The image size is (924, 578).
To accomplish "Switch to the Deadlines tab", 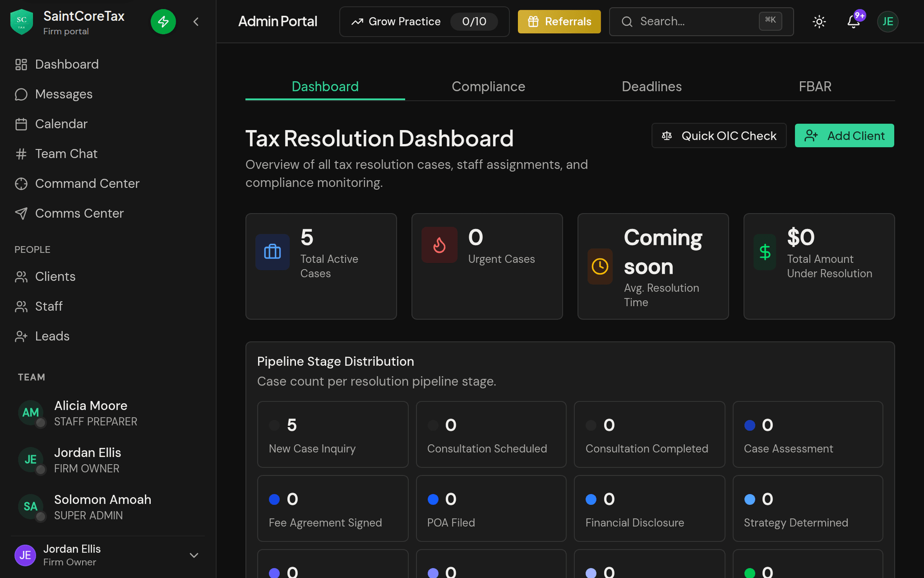I will click(652, 87).
